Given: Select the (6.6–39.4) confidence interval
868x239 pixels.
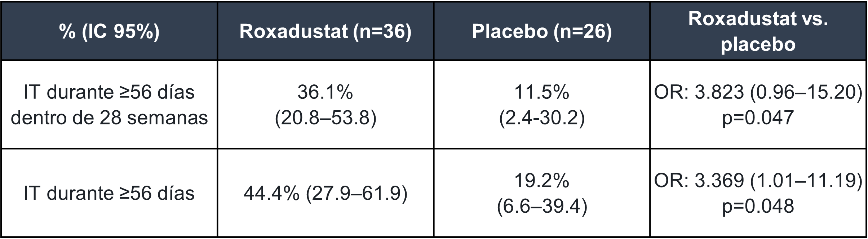Looking at the screenshot, I should [x=542, y=206].
